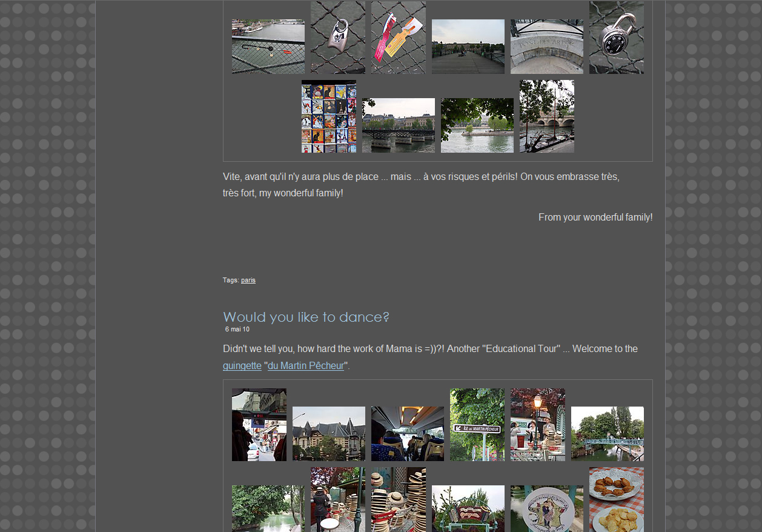Enlarge the plates of fritters and chips photo
Image resolution: width=762 pixels, height=532 pixels.
point(616,500)
